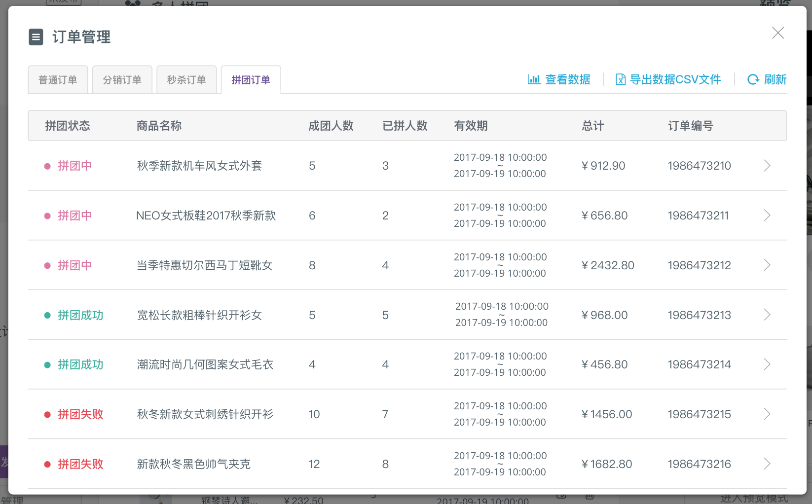812x504 pixels.
Task: Click the total ¥968.00
Action: tap(605, 315)
